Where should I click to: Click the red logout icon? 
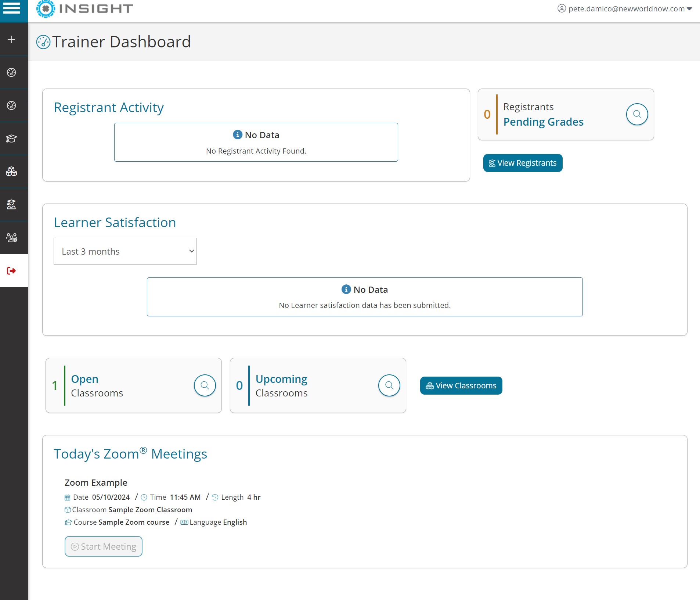click(12, 271)
